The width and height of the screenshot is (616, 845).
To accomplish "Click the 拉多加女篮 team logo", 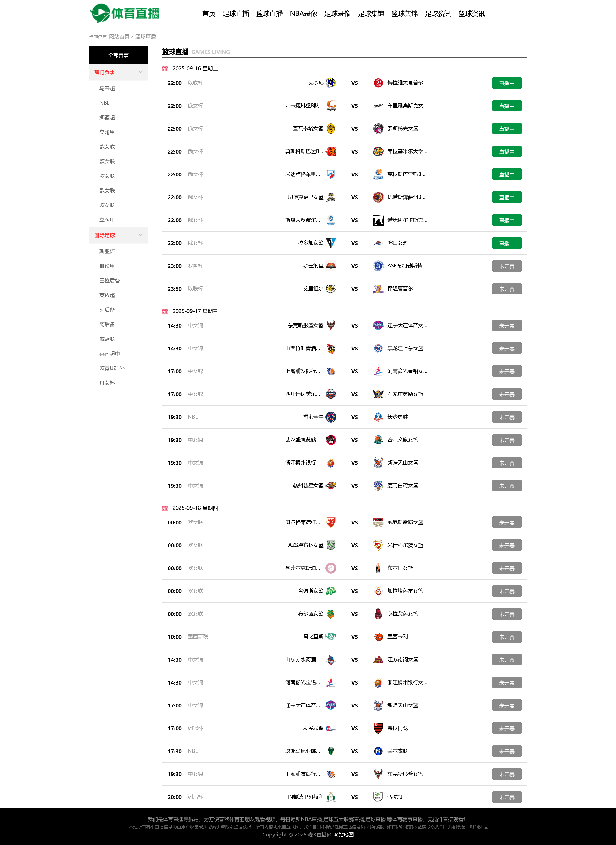I will click(x=331, y=243).
